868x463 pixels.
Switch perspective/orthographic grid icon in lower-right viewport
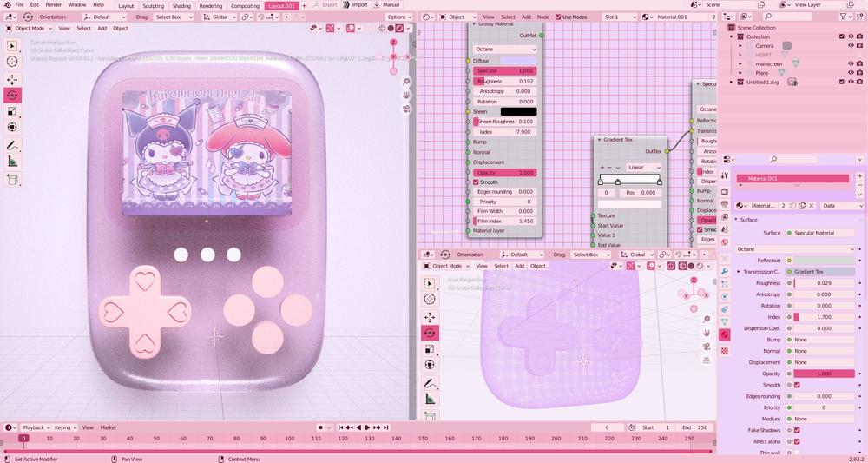[x=707, y=360]
